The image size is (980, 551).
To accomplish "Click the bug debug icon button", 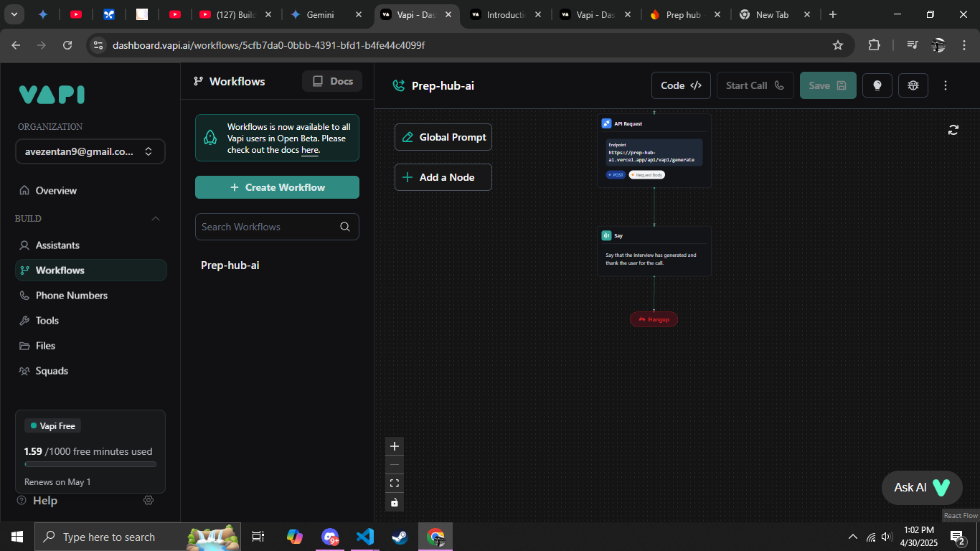I will coord(913,85).
